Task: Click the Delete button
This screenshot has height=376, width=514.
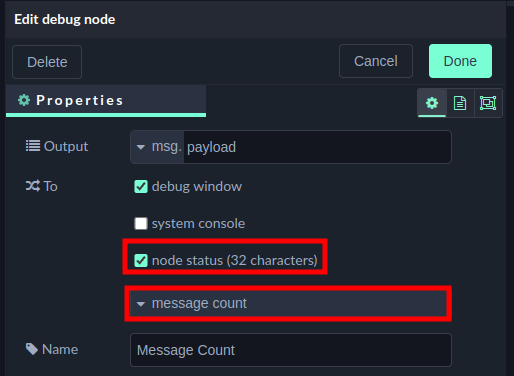Action: tap(47, 62)
